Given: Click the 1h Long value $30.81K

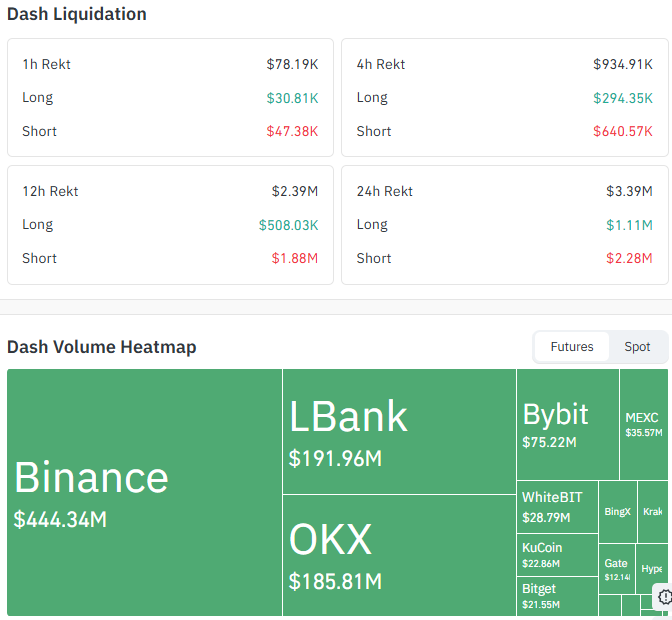Looking at the screenshot, I should point(292,98).
